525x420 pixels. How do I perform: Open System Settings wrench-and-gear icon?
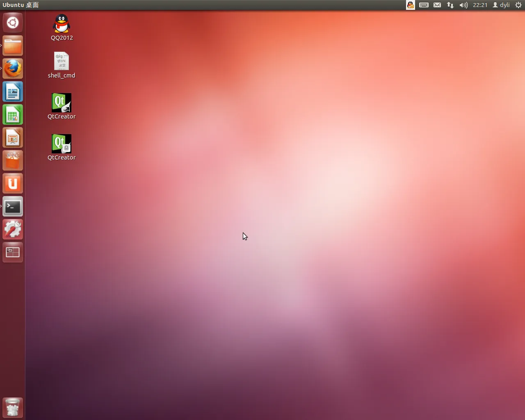click(x=13, y=230)
